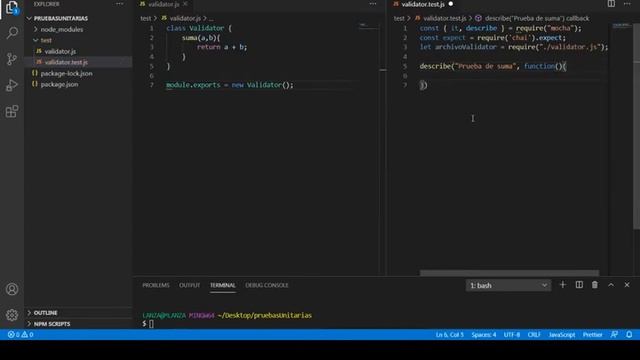Select the TERMINAL panel tab
The image size is (640, 360).
(222, 285)
